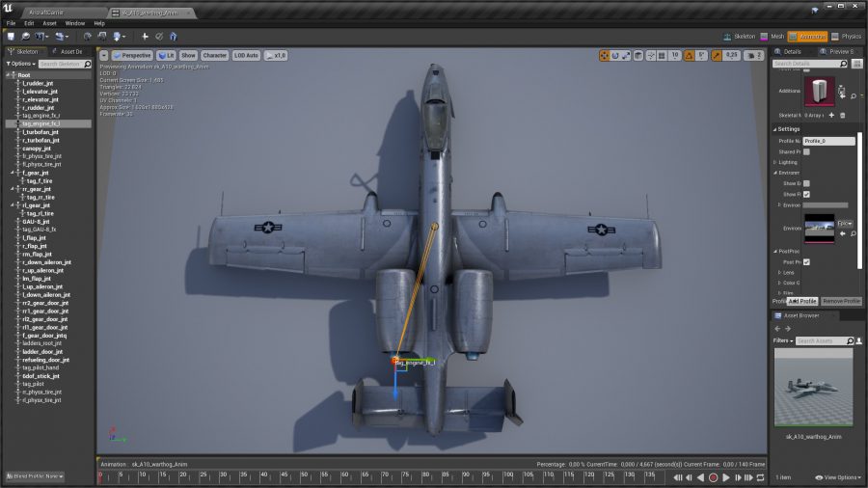Click the surface snapping icon
Screen dimensions: 868x488
pyautogui.click(x=651, y=55)
